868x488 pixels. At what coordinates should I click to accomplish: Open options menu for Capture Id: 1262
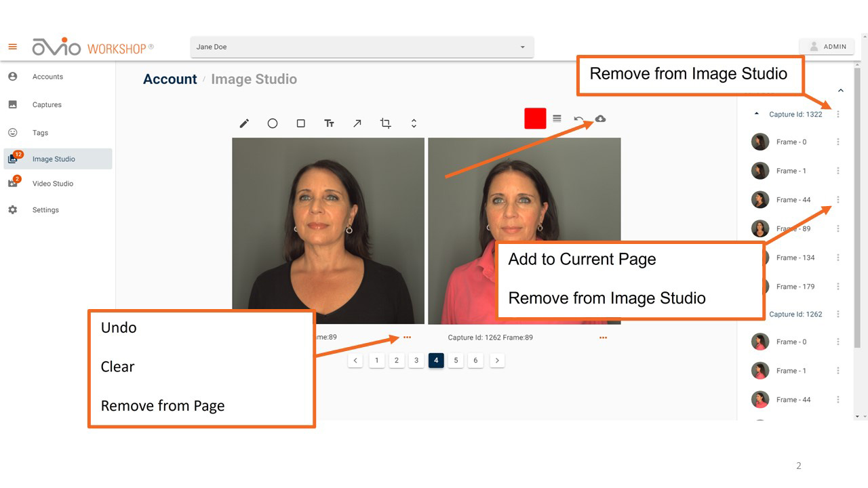838,314
